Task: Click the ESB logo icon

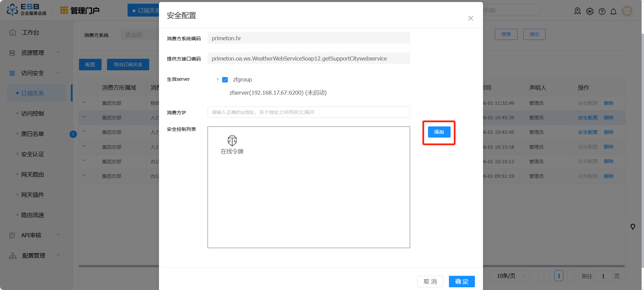Action: coord(12,10)
